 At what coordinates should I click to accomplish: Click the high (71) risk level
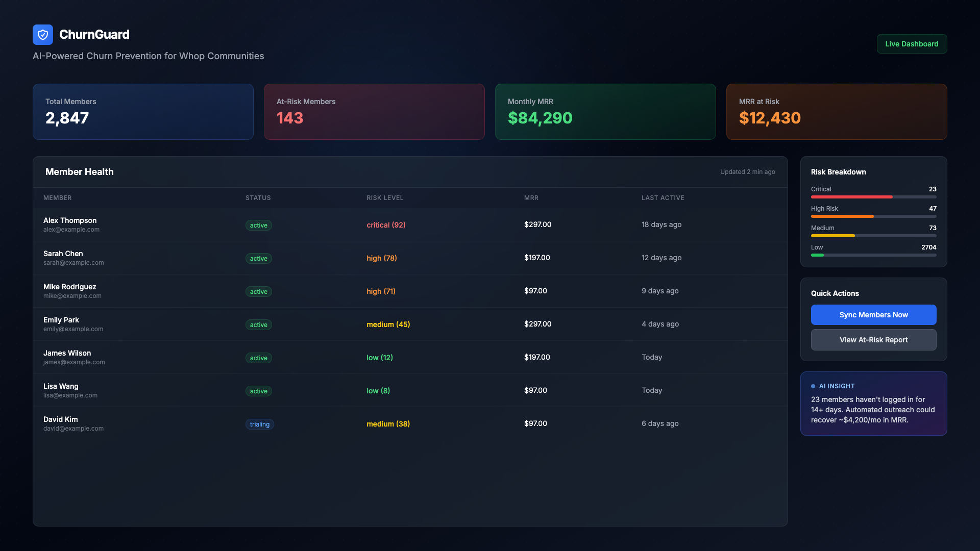381,291
